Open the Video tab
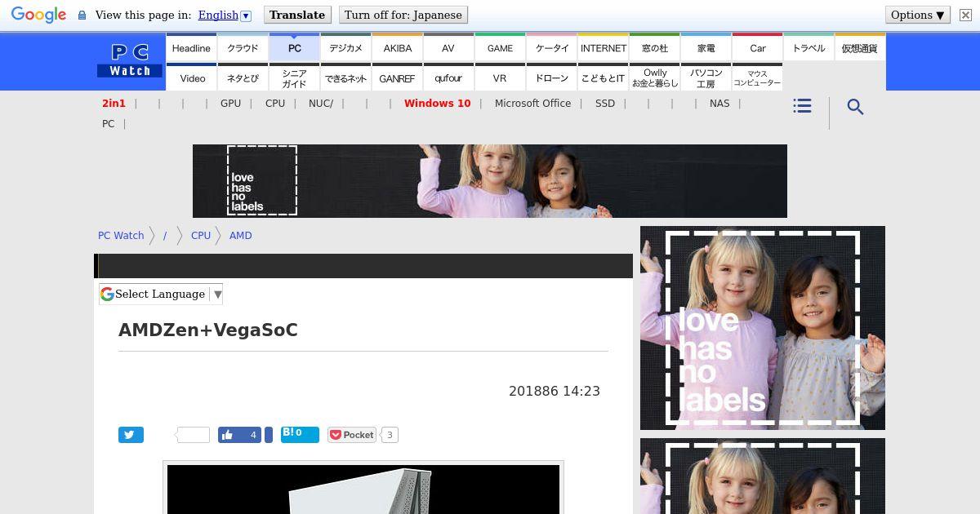 pyautogui.click(x=193, y=78)
